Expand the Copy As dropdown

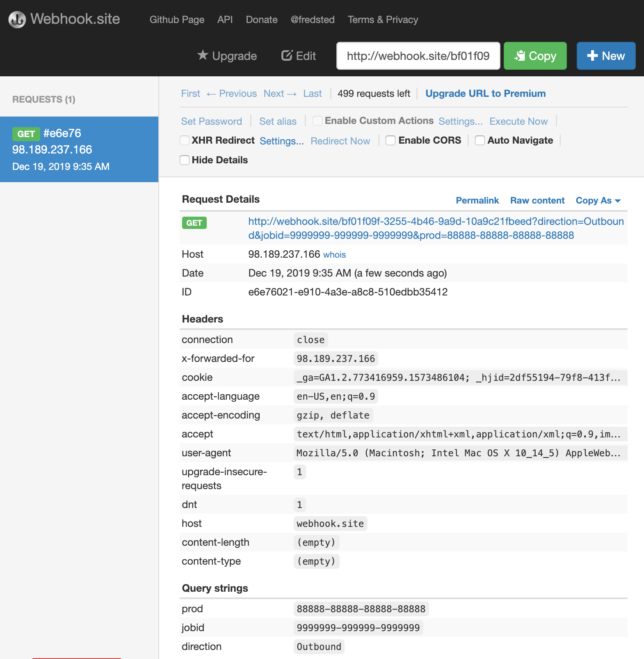coord(598,200)
